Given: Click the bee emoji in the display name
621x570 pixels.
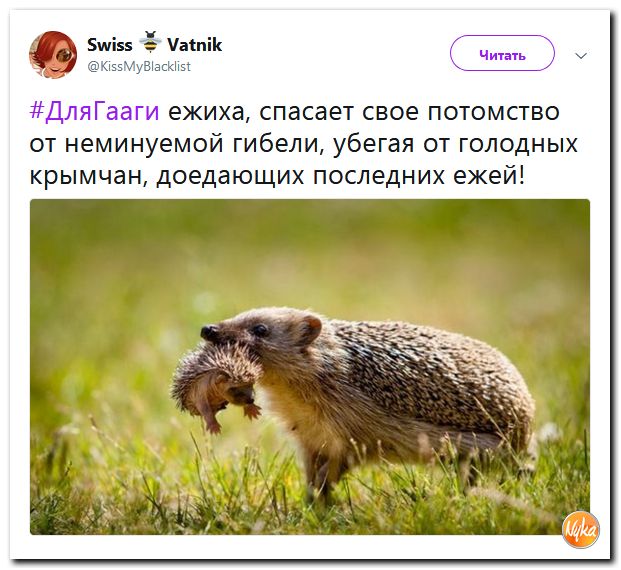Looking at the screenshot, I should coord(150,43).
